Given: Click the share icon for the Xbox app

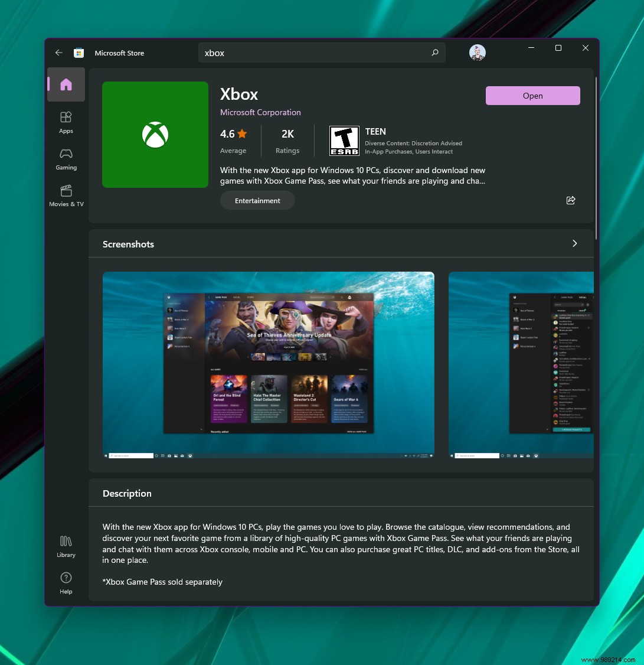Looking at the screenshot, I should tap(570, 200).
